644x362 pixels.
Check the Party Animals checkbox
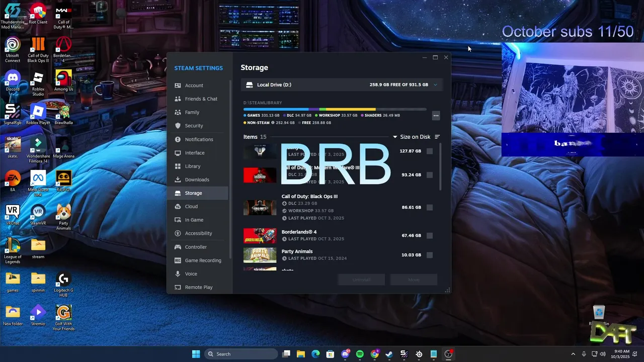pyautogui.click(x=430, y=255)
